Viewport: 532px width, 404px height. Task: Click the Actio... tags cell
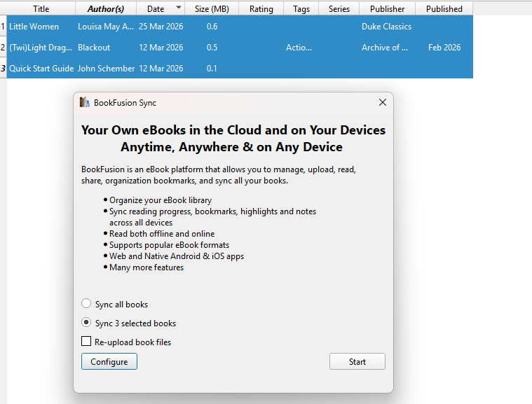tap(301, 48)
